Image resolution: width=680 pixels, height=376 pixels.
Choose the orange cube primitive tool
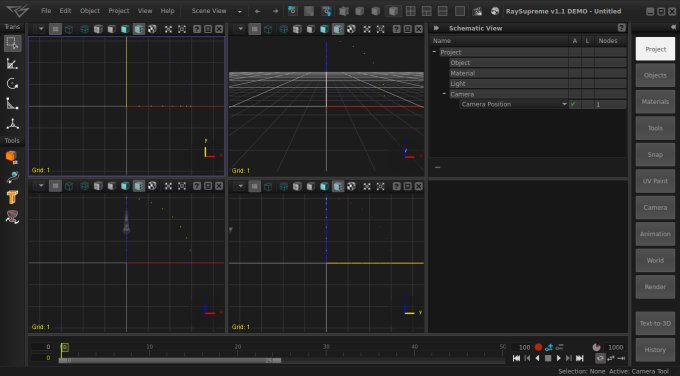tap(12, 157)
